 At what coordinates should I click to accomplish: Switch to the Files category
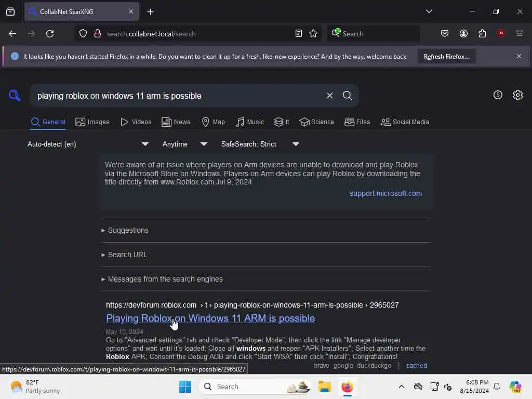click(357, 122)
